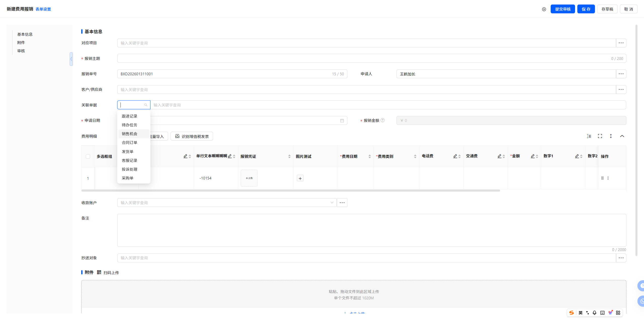Click the row-height adjust icon above the table
Image resolution: width=644 pixels, height=320 pixels.
point(611,136)
